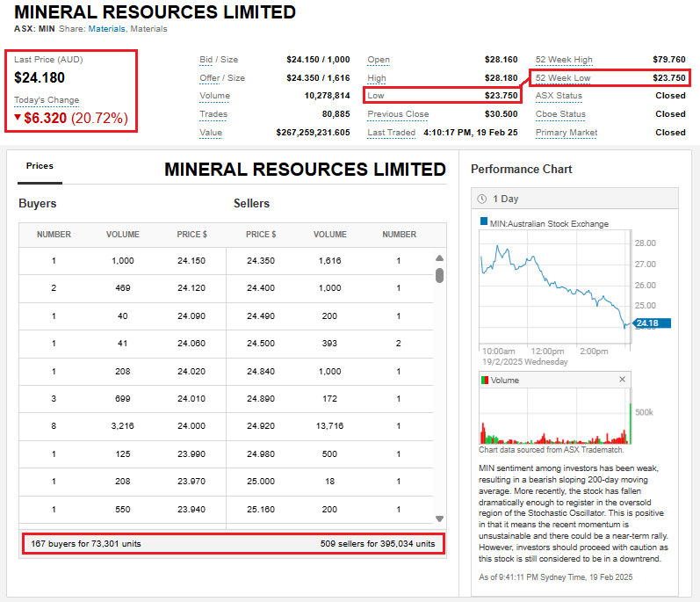Open the first Materials sector link
This screenshot has width=700, height=602.
click(107, 29)
